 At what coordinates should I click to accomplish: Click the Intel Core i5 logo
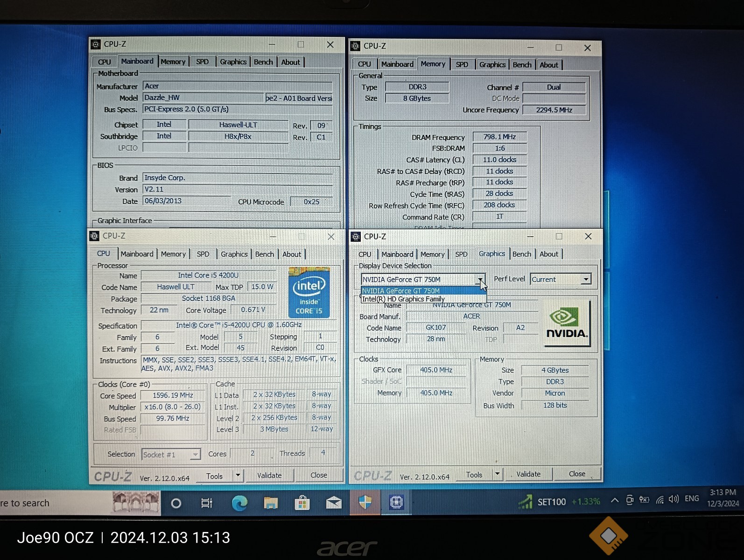(x=309, y=292)
